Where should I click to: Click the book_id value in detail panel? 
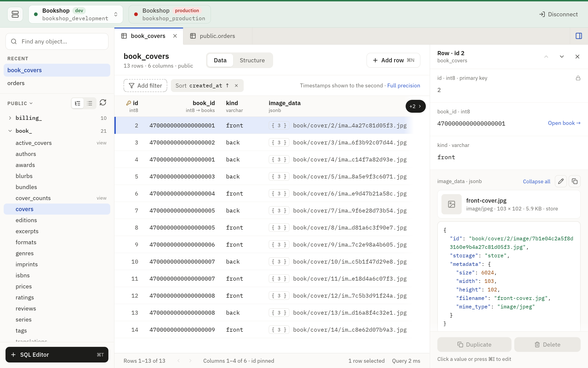click(471, 124)
